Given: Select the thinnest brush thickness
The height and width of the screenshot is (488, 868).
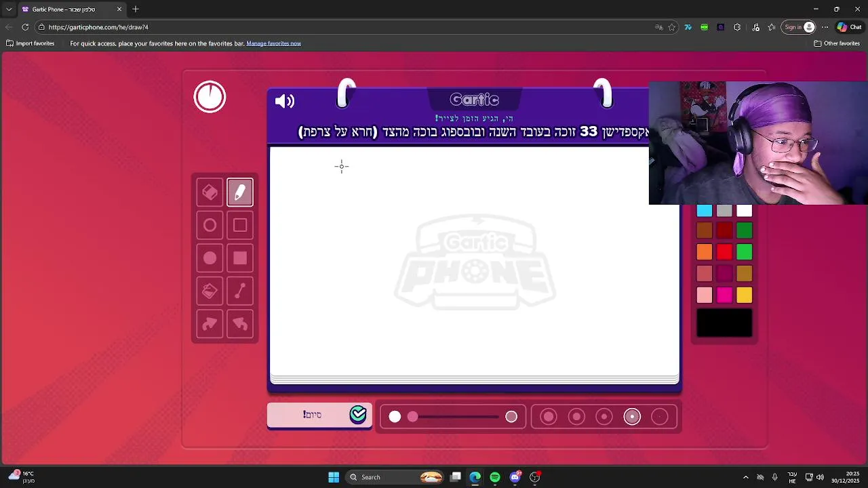Looking at the screenshot, I should [660, 417].
